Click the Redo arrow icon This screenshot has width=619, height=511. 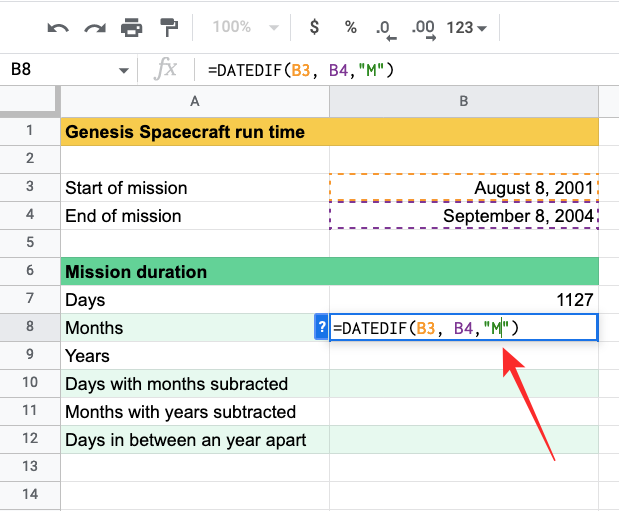click(95, 27)
